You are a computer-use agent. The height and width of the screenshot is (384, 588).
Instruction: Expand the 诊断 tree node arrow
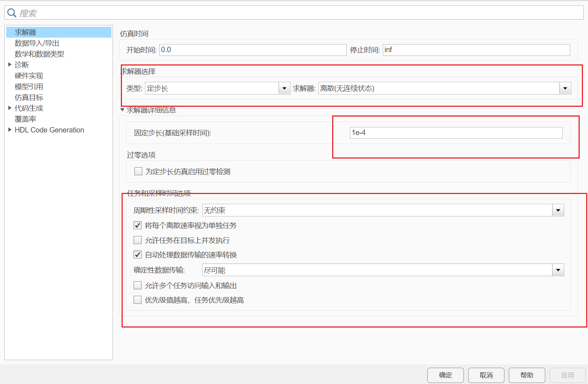point(10,64)
